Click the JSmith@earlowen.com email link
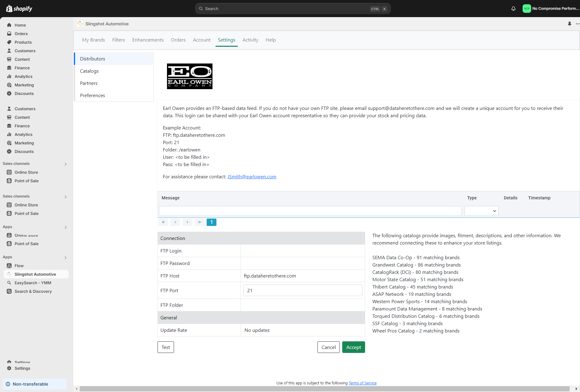The height and width of the screenshot is (392, 580). tap(252, 176)
